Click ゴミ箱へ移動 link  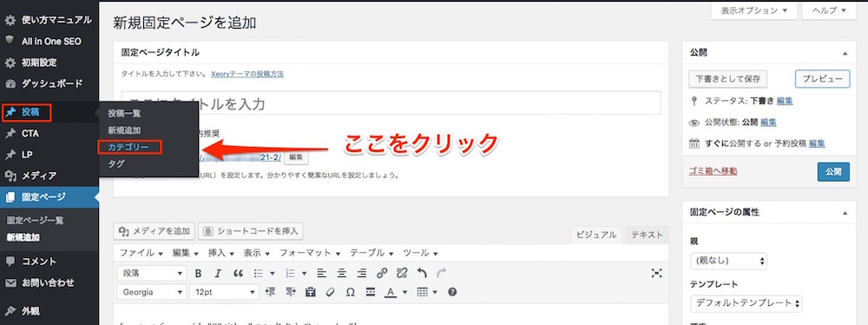click(713, 171)
